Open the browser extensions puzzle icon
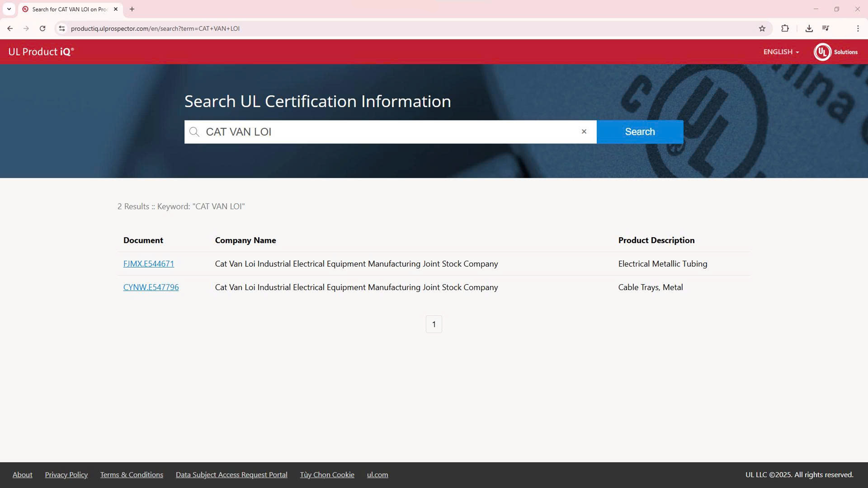The image size is (868, 488). 785,29
